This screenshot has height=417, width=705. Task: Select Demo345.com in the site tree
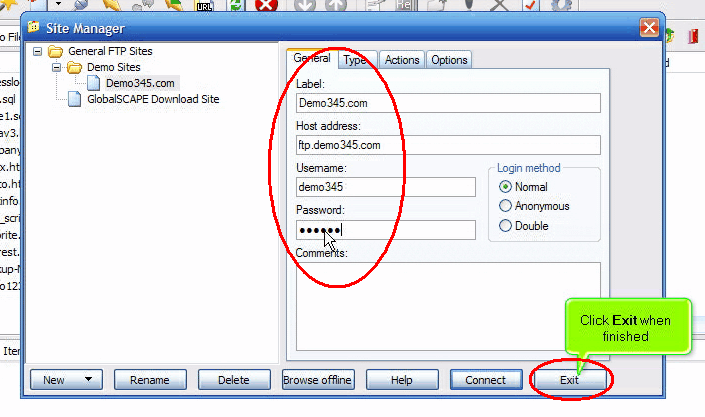coord(140,83)
